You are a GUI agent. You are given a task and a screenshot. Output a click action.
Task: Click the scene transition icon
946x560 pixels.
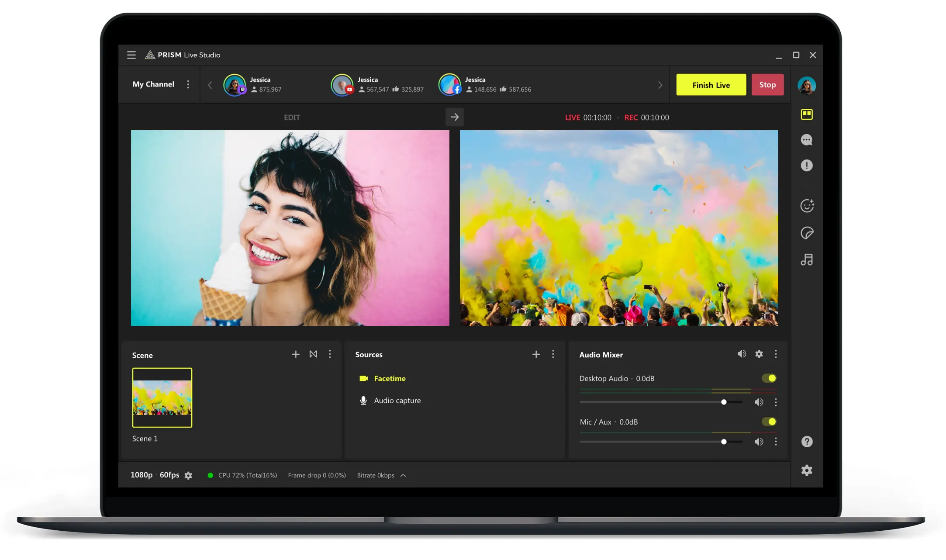[313, 354]
